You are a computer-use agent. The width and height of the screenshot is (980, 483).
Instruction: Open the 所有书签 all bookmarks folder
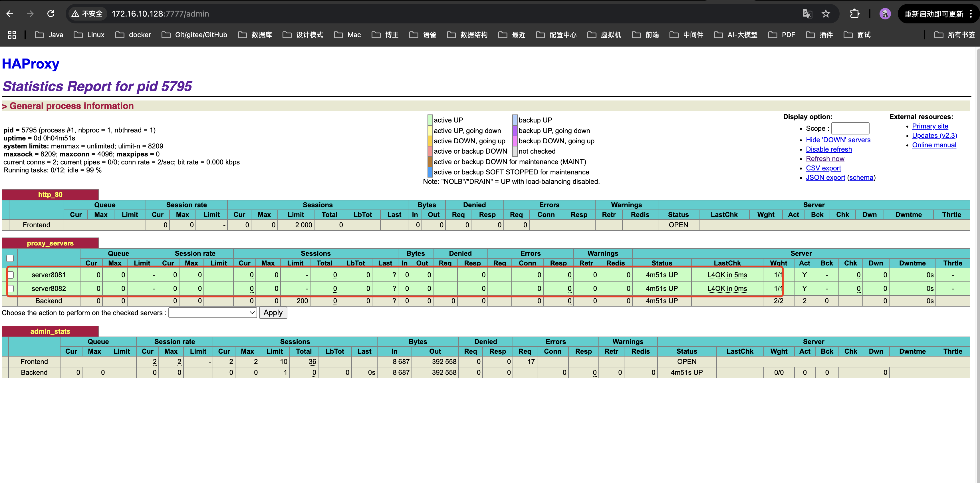point(955,35)
